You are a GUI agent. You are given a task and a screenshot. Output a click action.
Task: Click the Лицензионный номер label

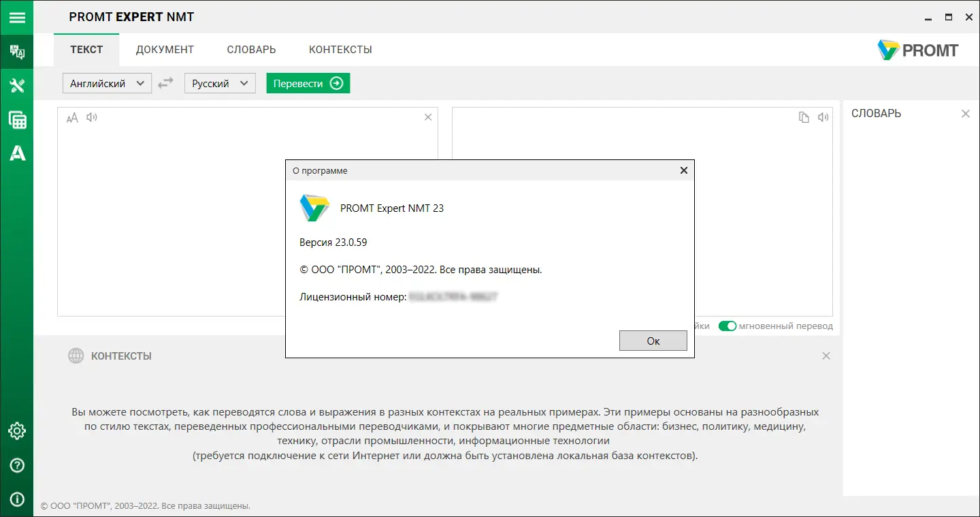tap(353, 297)
